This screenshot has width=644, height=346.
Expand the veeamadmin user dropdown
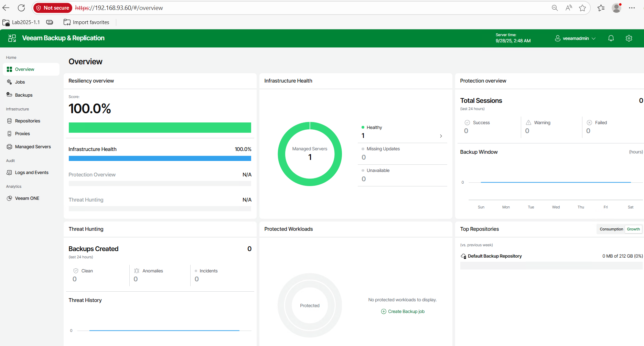point(575,39)
